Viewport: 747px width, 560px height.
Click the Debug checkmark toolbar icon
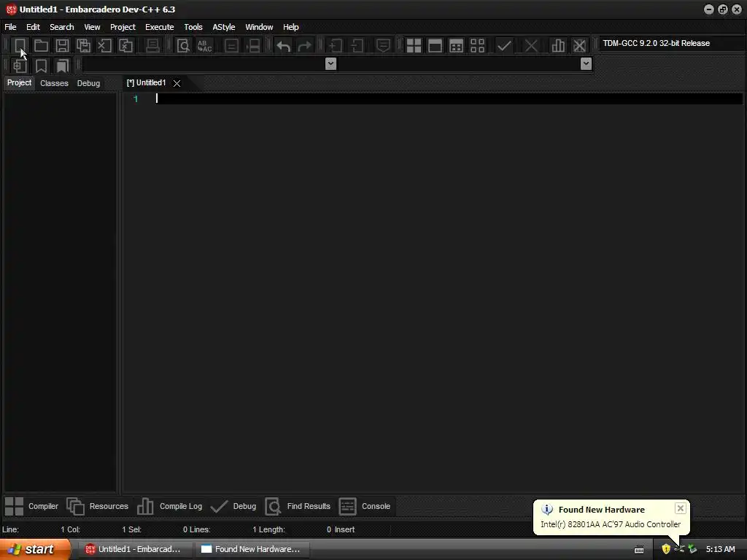[504, 46]
